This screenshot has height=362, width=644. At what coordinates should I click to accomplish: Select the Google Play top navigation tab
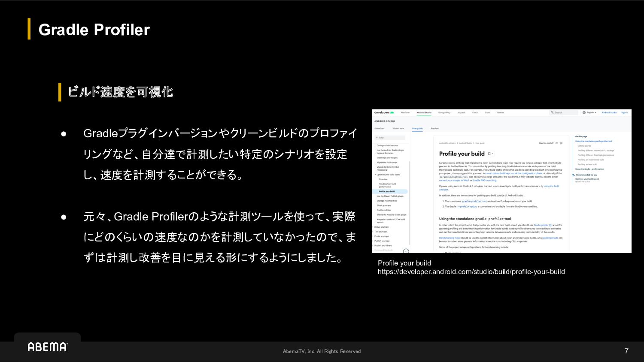(x=444, y=112)
